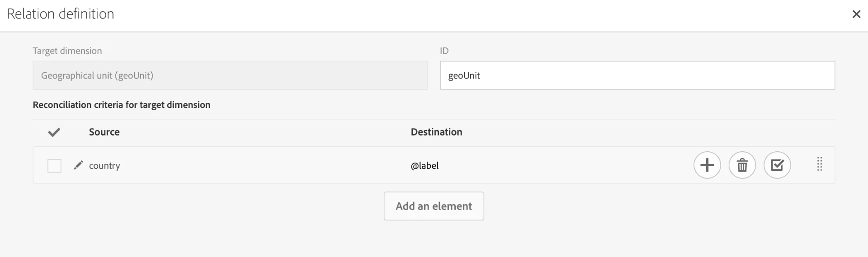Viewport: 868px width, 257px height.
Task: Close the Relation definition dialog
Action: [x=856, y=14]
